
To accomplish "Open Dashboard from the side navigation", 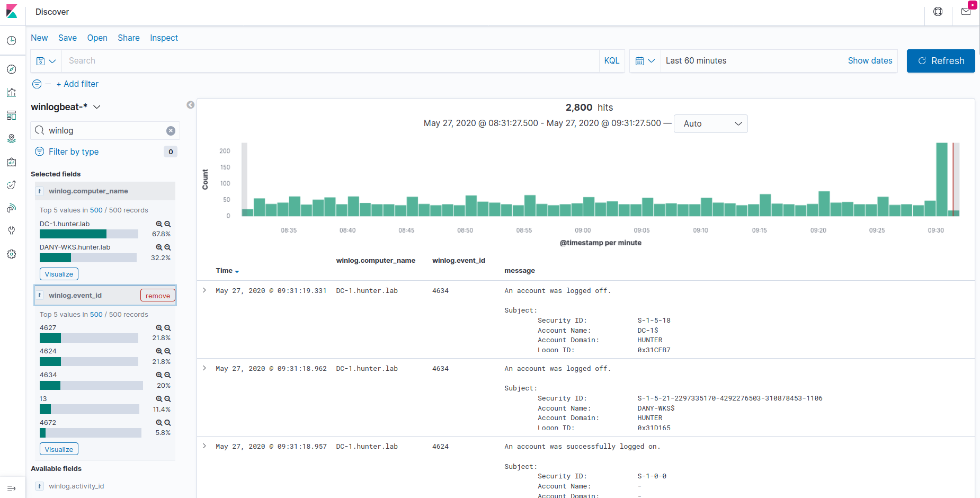I will coord(11,115).
